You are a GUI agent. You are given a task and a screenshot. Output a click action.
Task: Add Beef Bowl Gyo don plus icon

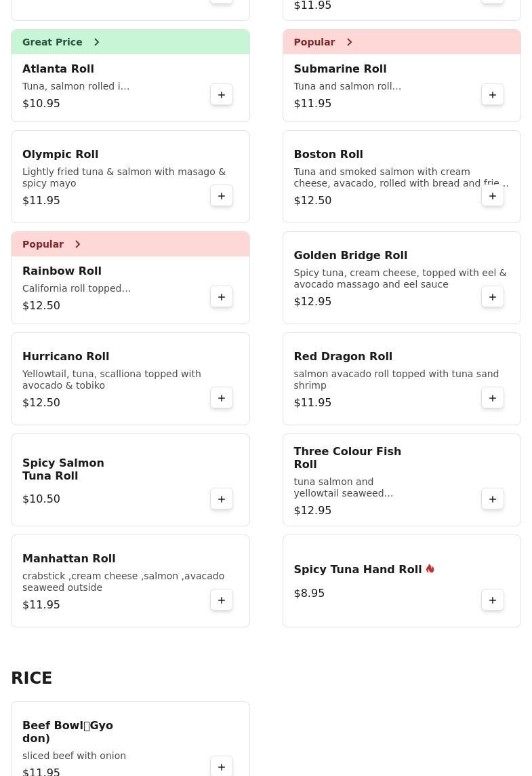point(222,767)
